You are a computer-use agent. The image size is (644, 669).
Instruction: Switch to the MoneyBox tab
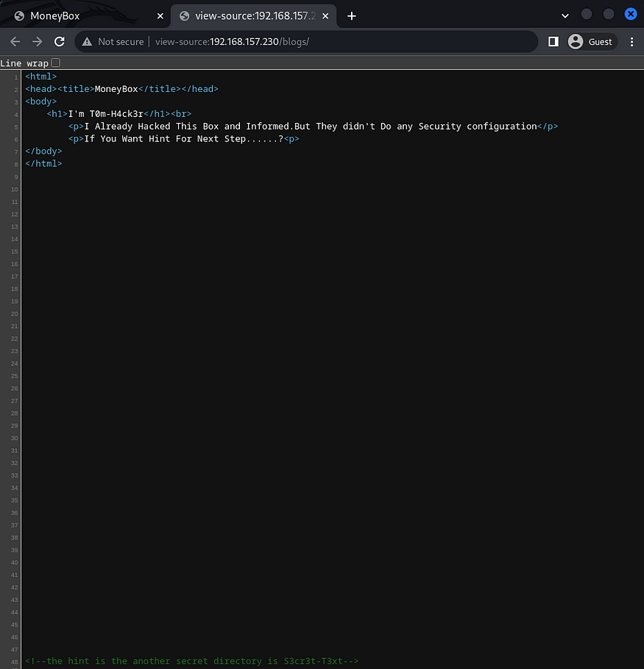coord(85,15)
